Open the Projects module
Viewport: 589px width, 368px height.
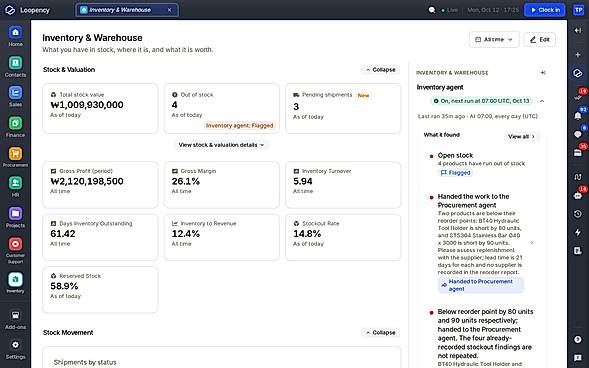coord(15,217)
